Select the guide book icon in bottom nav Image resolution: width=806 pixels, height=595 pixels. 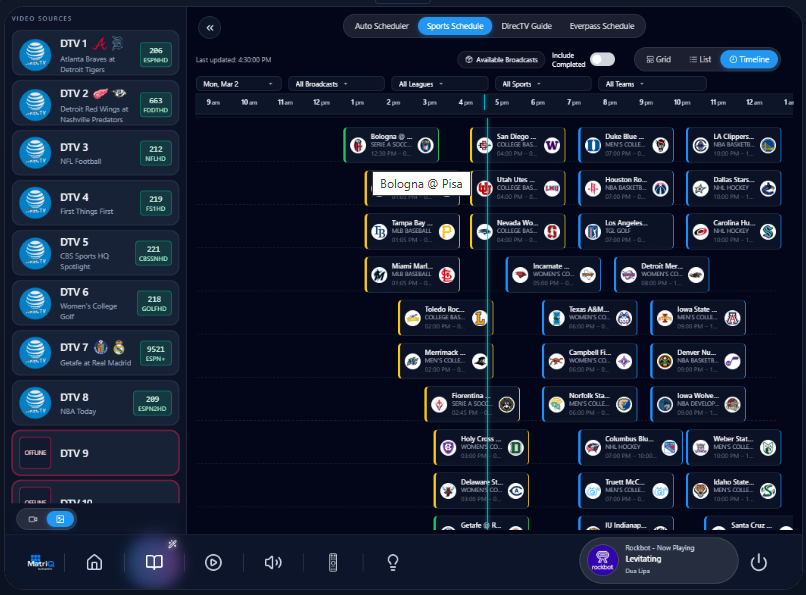click(x=152, y=562)
